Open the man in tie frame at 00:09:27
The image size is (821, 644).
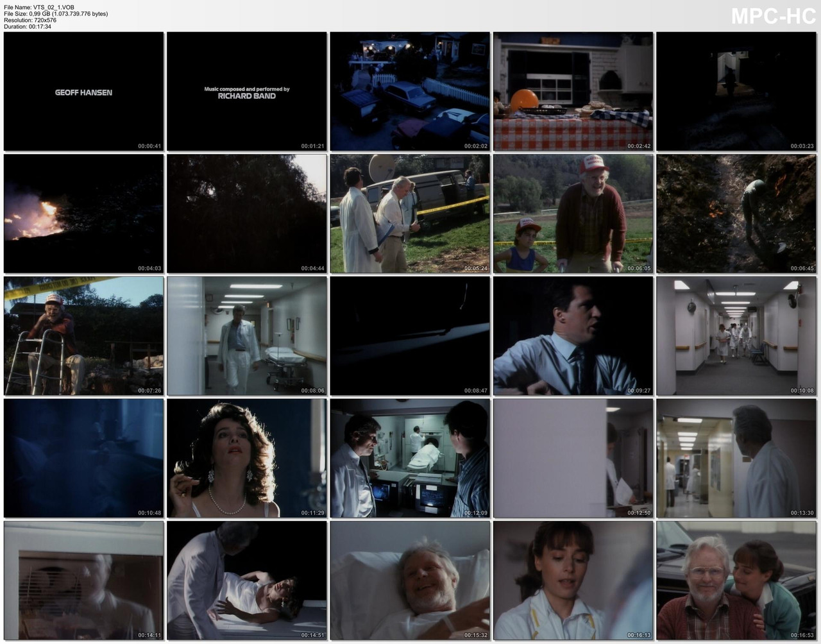click(x=573, y=336)
